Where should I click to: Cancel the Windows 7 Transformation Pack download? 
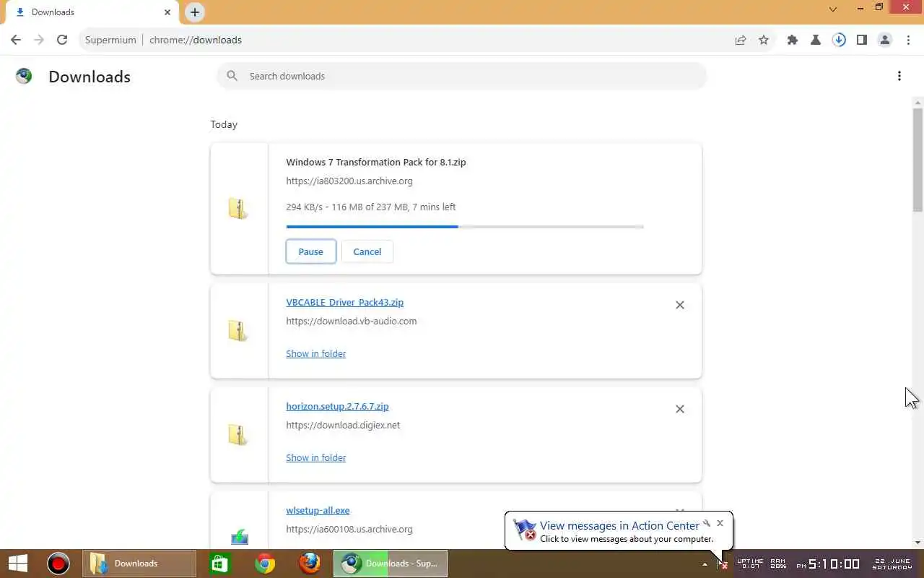click(367, 251)
